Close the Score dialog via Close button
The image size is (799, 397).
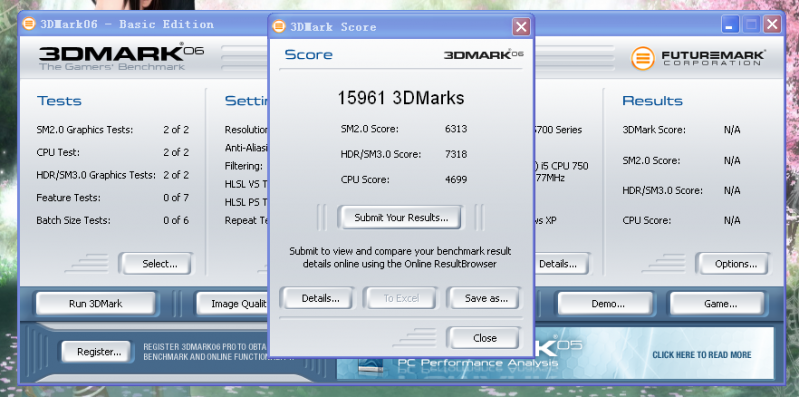(485, 338)
